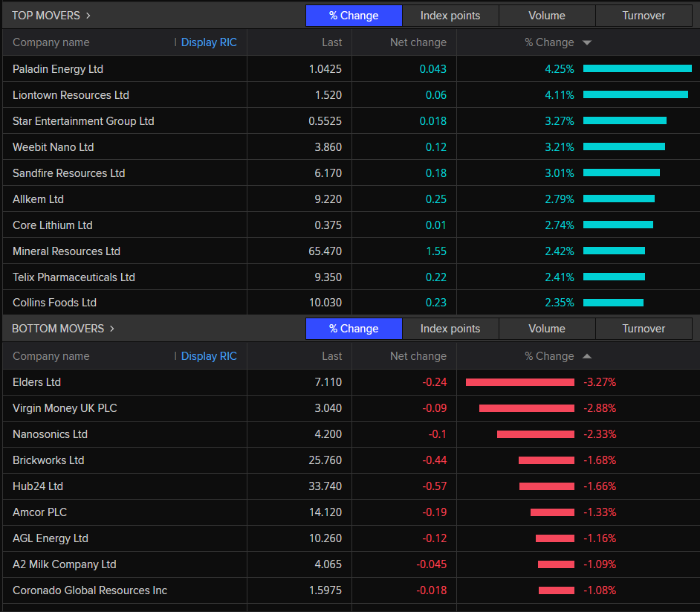
Task: Switch Bottom Movers to Volume tab
Action: coord(547,329)
